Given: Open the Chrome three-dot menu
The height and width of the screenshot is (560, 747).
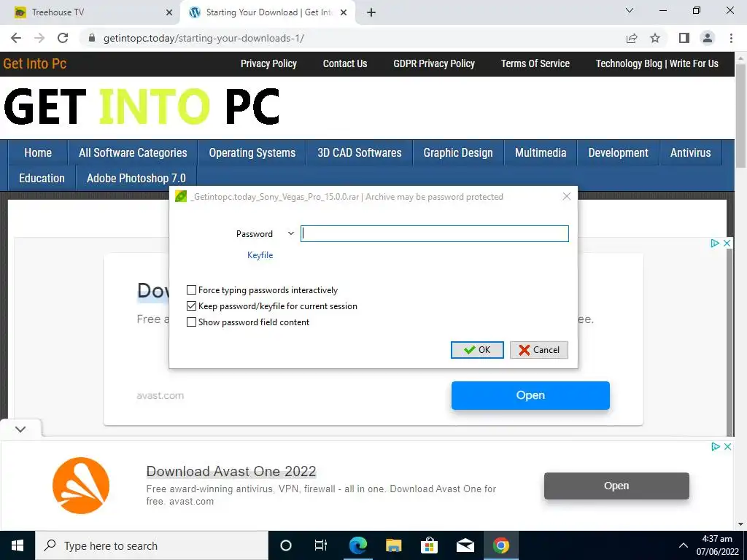Looking at the screenshot, I should [731, 38].
